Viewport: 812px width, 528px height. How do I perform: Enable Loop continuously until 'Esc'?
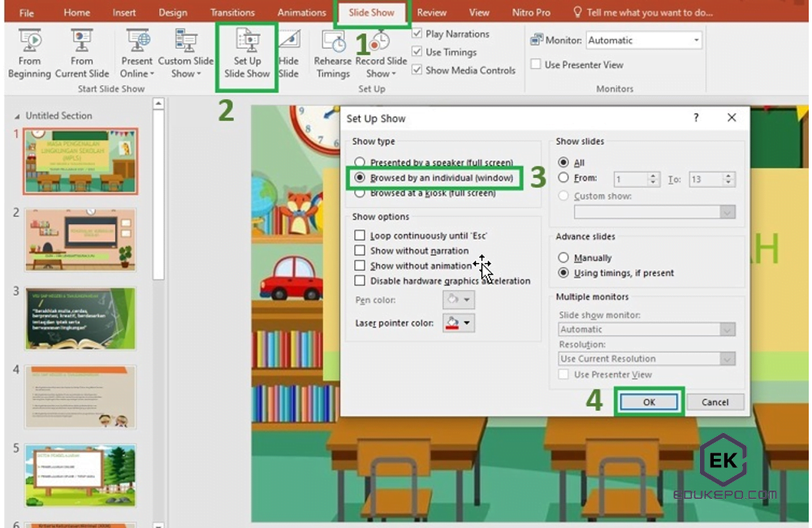(360, 234)
